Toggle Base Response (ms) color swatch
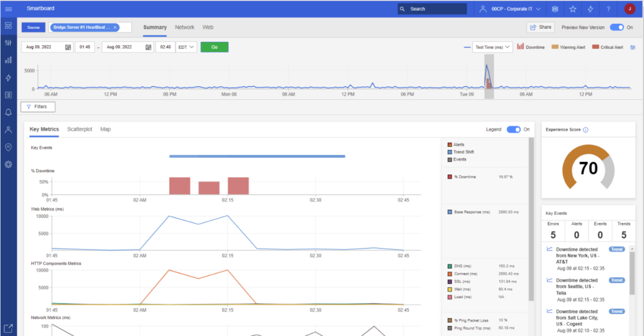 pyautogui.click(x=450, y=212)
